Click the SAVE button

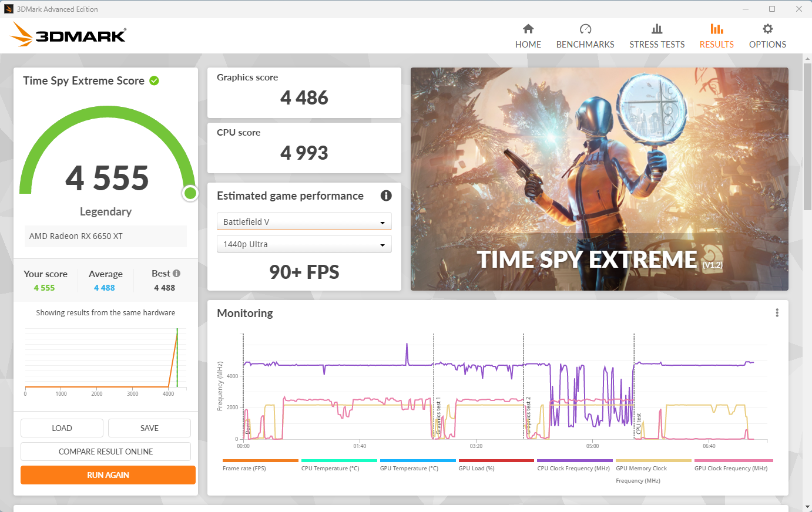click(x=149, y=428)
